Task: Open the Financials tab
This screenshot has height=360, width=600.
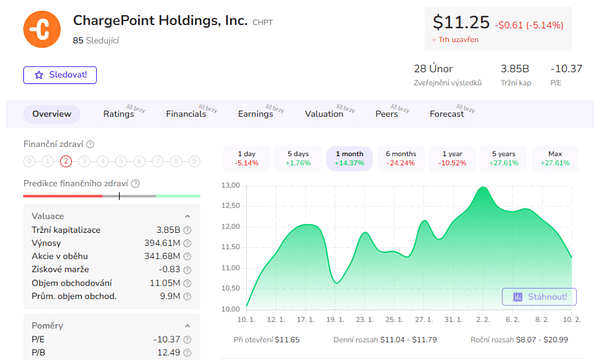Action: 186,114
